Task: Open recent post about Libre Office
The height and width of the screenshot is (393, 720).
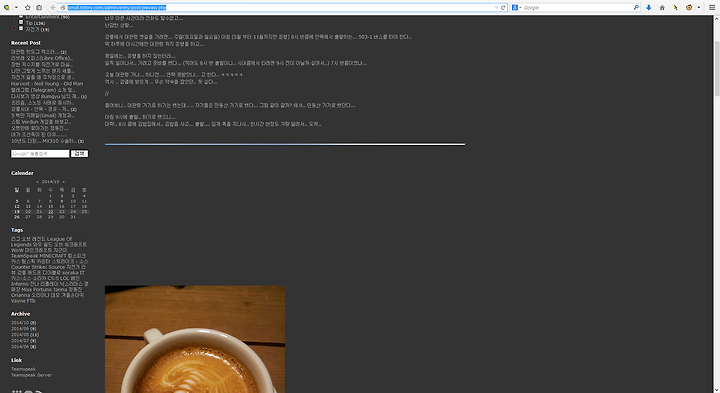Action: click(42, 58)
